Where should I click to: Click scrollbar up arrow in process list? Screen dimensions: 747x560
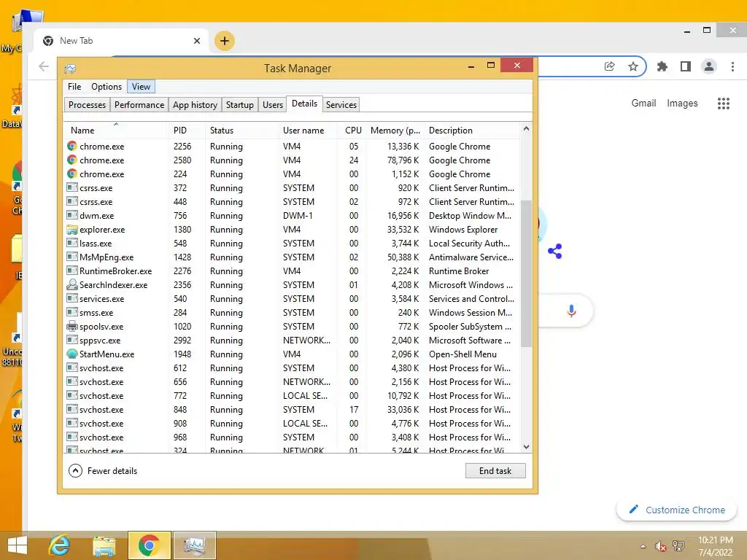527,128
